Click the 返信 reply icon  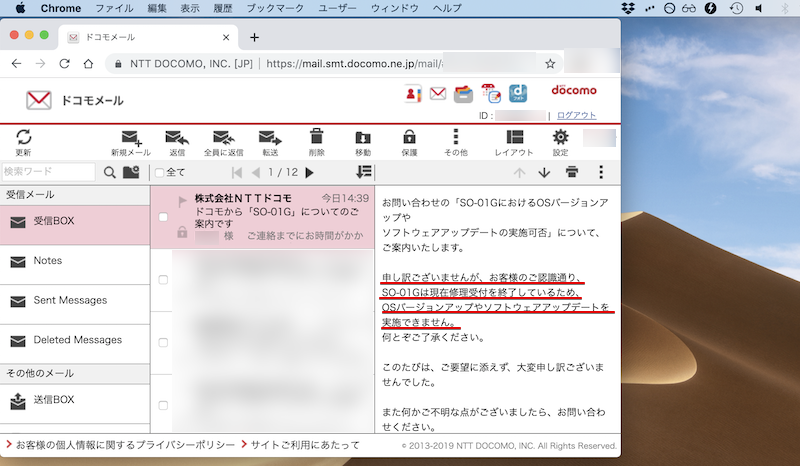pyautogui.click(x=177, y=138)
